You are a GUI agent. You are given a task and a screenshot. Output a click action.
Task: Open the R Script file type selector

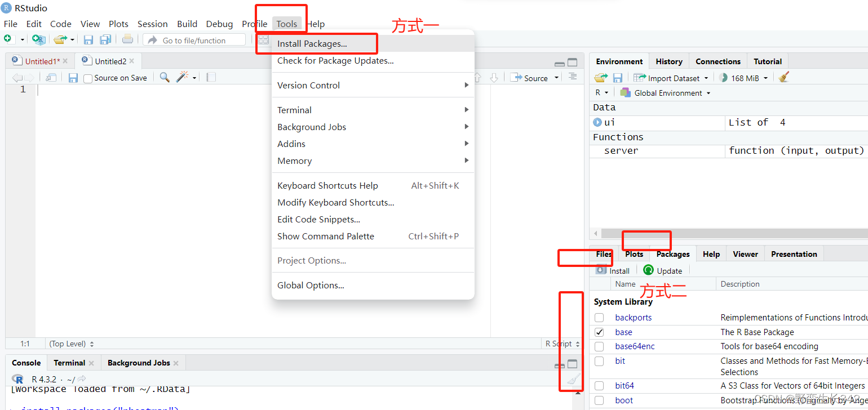click(x=562, y=344)
